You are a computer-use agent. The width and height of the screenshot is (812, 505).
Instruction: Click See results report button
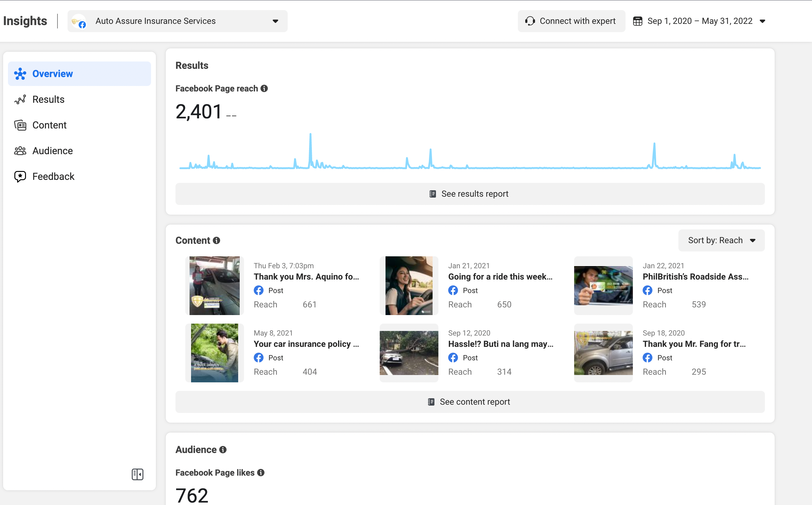coord(470,194)
